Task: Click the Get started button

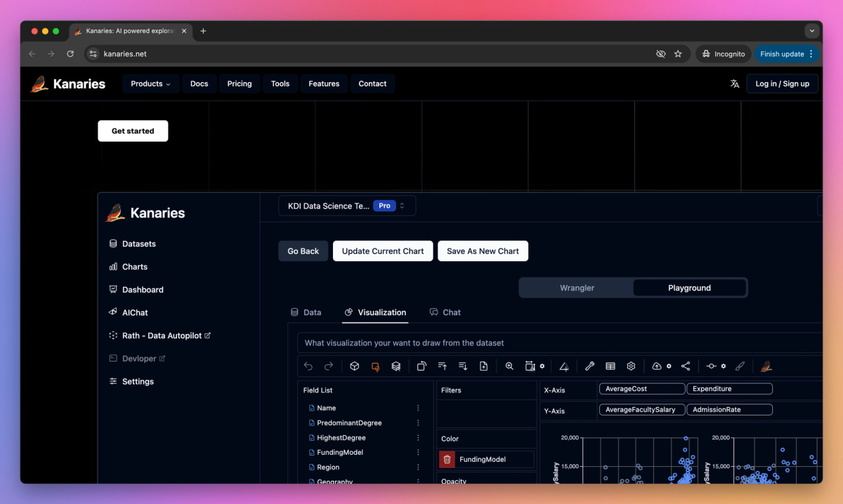Action: pos(133,131)
